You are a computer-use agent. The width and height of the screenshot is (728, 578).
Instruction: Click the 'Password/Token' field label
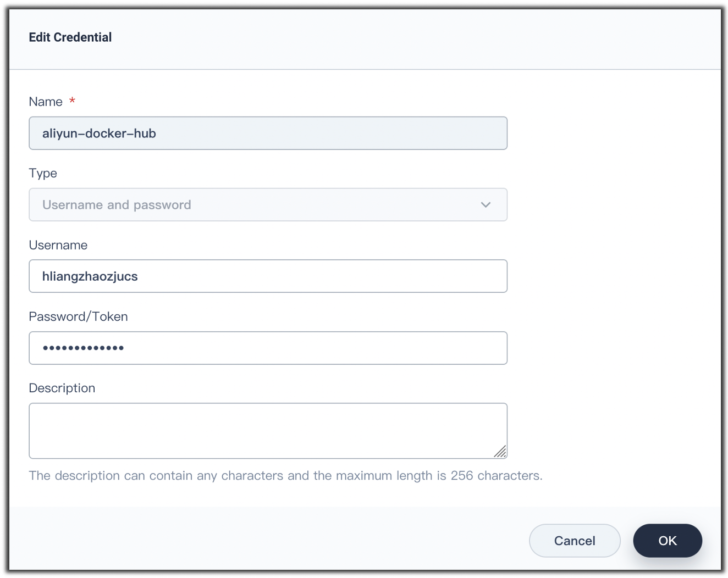coord(78,316)
